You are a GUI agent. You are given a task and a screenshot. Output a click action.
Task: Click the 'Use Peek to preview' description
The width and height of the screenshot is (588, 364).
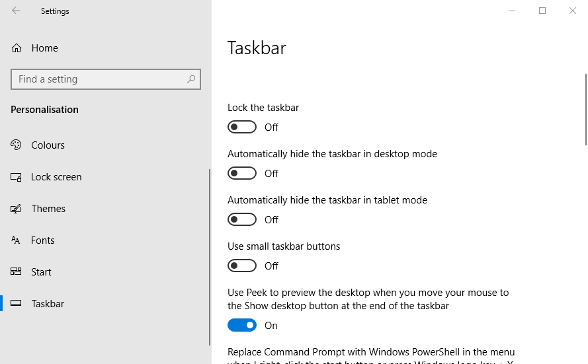point(368,299)
